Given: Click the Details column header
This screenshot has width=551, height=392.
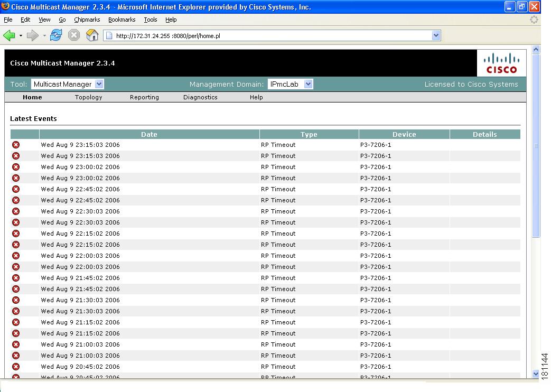Looking at the screenshot, I should (x=485, y=134).
